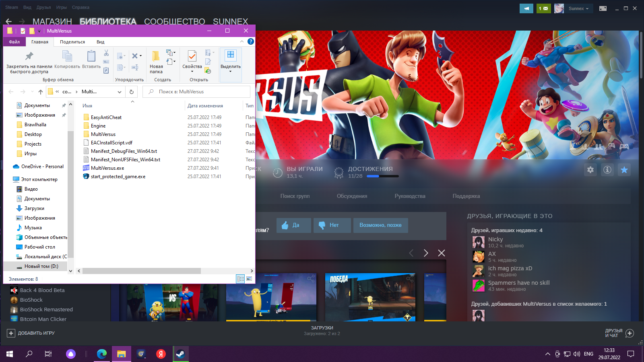Viewport: 644px width, 362px height.
Task: Click 'Вставить' clipboard ribbon button
Action: coord(91,60)
